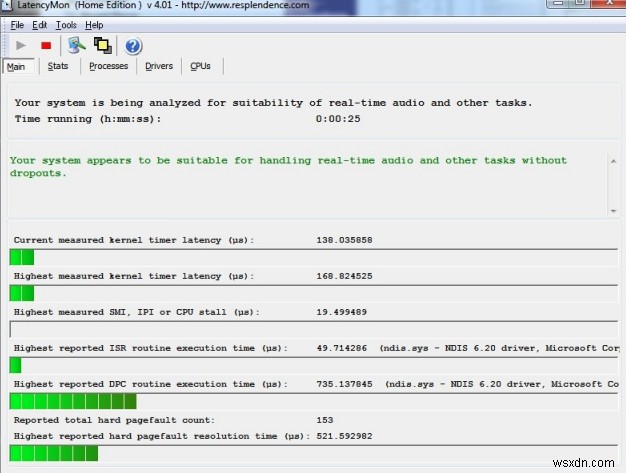Click 'Your system is being analyzed' text
The width and height of the screenshot is (626, 473).
pos(273,103)
